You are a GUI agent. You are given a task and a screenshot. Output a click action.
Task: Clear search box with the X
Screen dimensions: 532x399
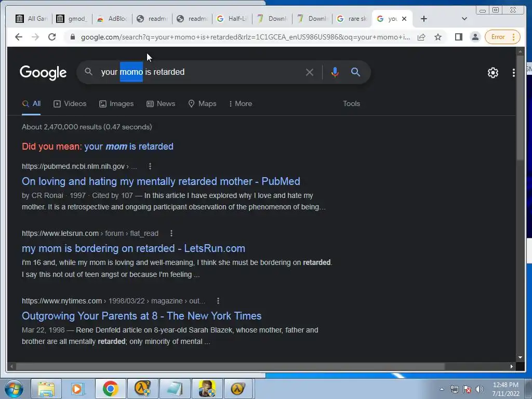(x=310, y=72)
